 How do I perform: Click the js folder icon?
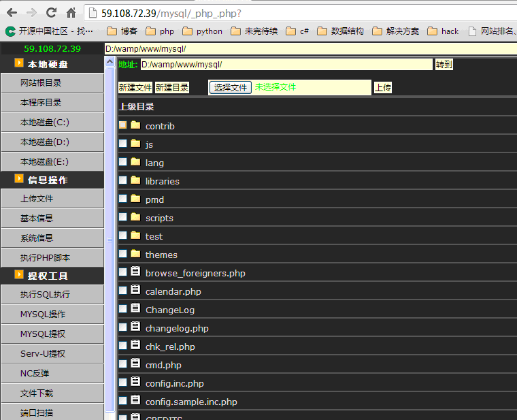(x=135, y=144)
